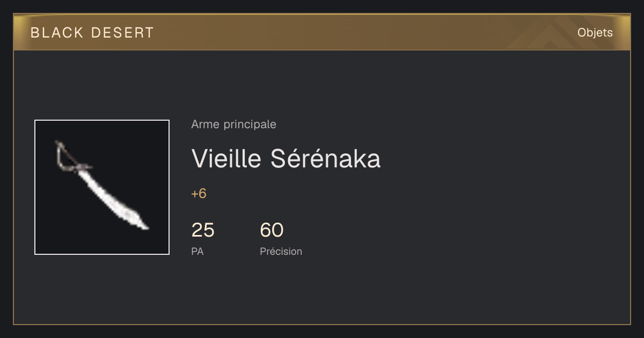This screenshot has width=644, height=338.
Task: Click the 25 PA value
Action: (x=203, y=230)
